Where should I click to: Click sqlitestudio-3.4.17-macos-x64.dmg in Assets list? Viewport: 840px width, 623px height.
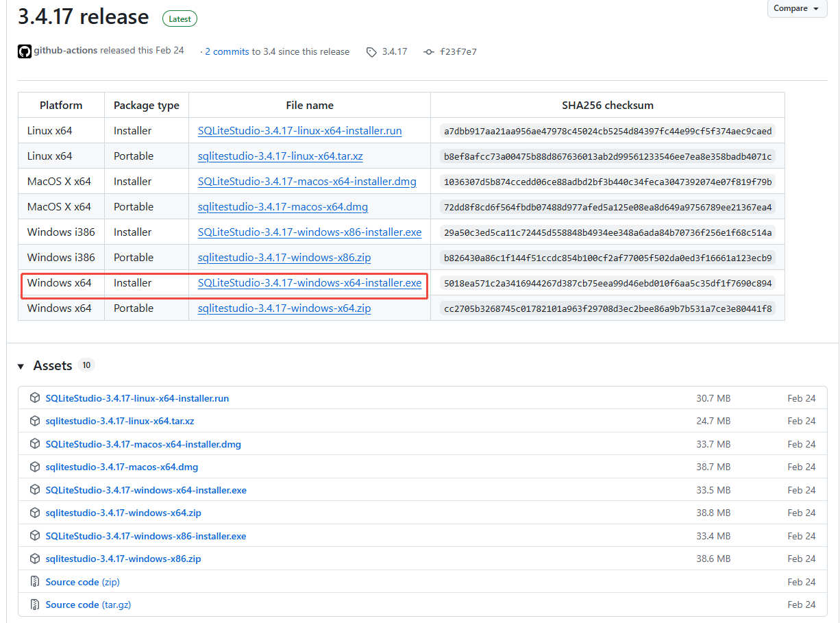pyautogui.click(x=122, y=467)
